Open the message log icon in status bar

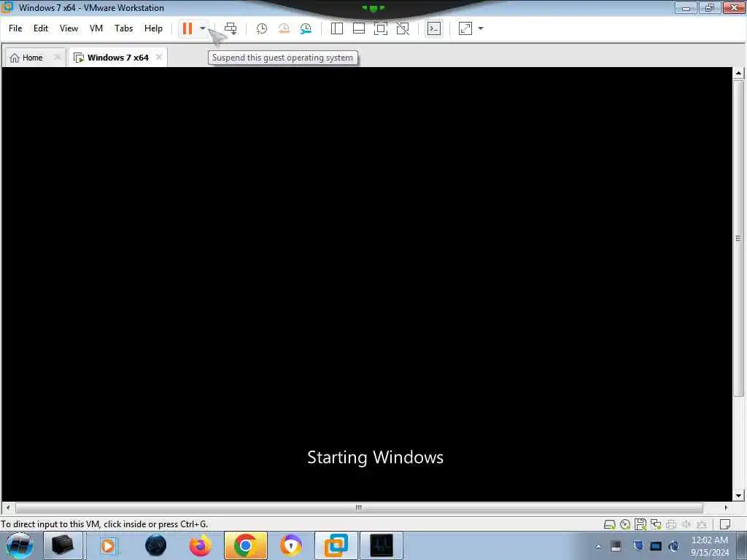pos(724,525)
